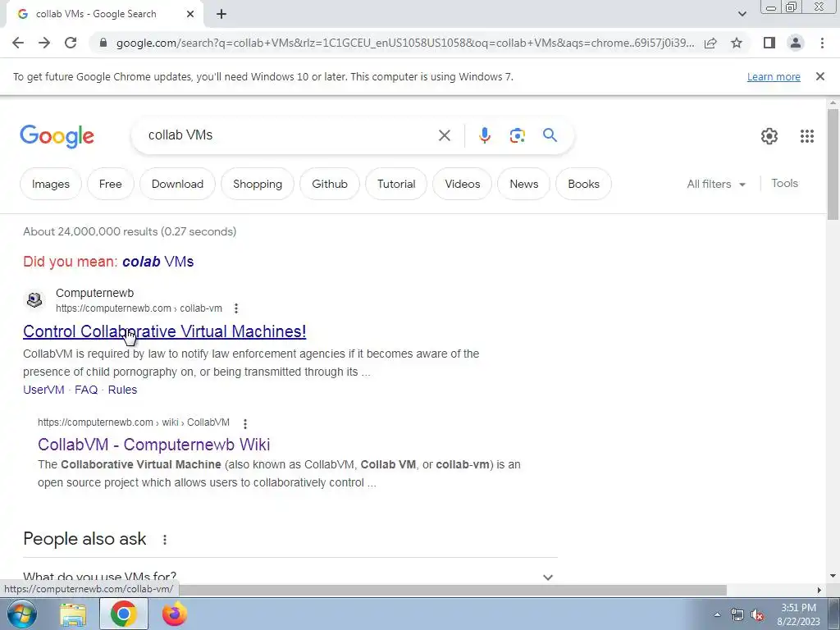This screenshot has height=630, width=840.
Task: Open the taskbar clock 3:51 PM
Action: [798, 614]
